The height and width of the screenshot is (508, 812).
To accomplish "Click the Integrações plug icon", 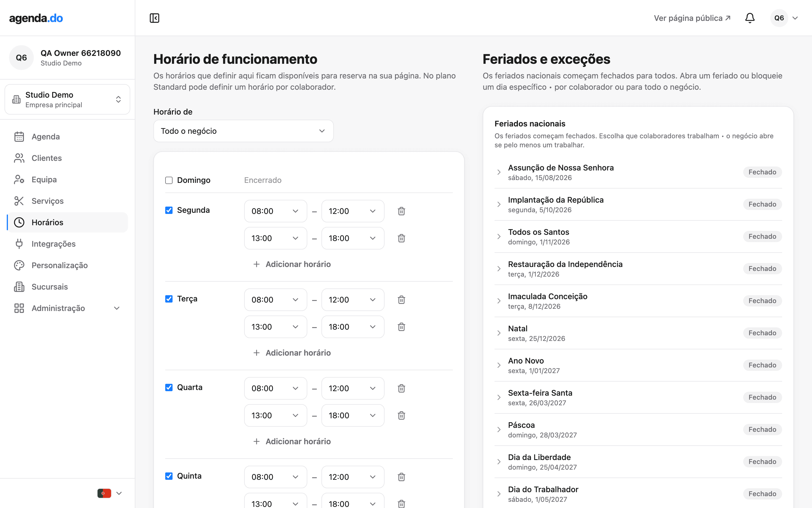I will coord(19,244).
